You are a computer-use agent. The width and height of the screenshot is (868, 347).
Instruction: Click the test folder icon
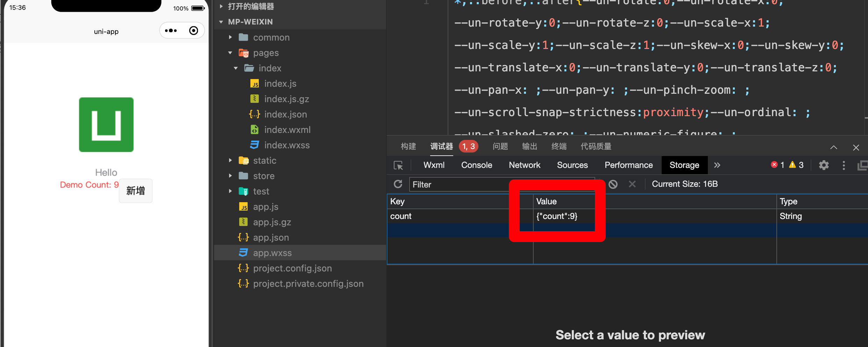(243, 191)
